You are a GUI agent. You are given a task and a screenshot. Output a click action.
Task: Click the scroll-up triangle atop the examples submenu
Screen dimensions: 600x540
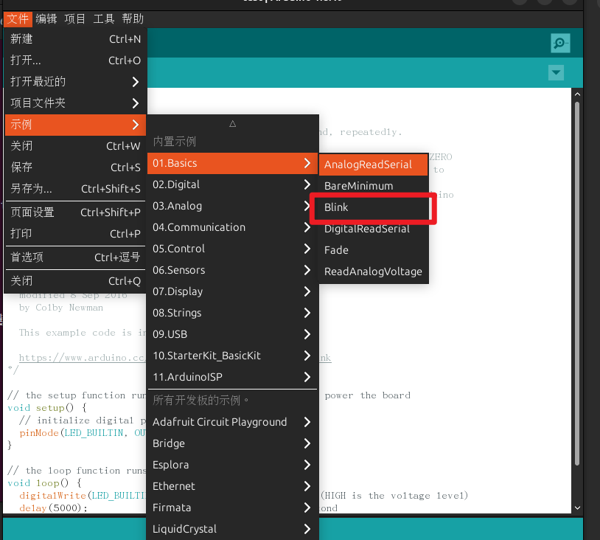click(x=233, y=124)
